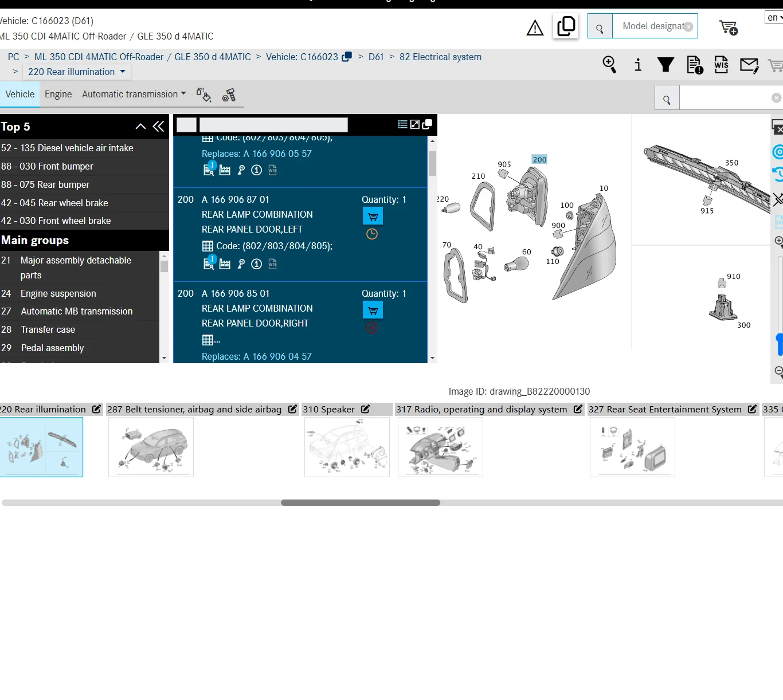Image resolution: width=783 pixels, height=700 pixels.
Task: Click the blue history clock icon on the drawing sidebar
Action: pyautogui.click(x=778, y=174)
